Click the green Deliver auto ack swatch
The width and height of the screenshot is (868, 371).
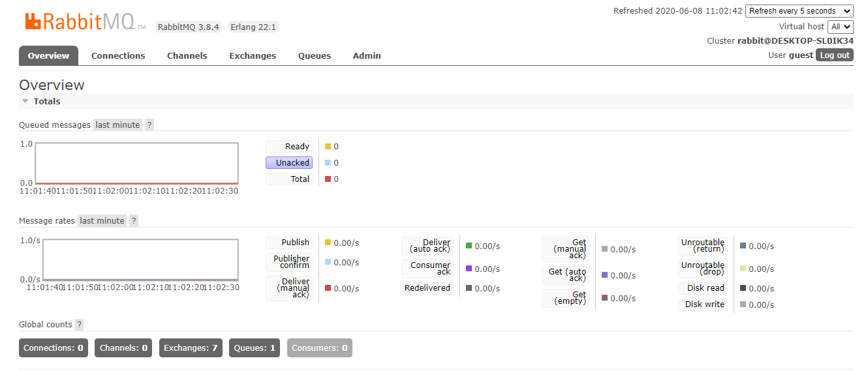click(x=469, y=246)
